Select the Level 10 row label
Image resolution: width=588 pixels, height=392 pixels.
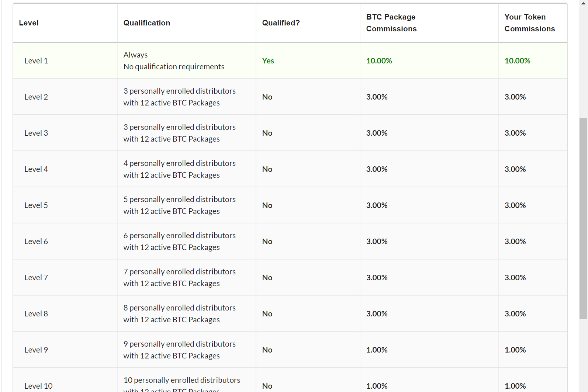click(38, 386)
